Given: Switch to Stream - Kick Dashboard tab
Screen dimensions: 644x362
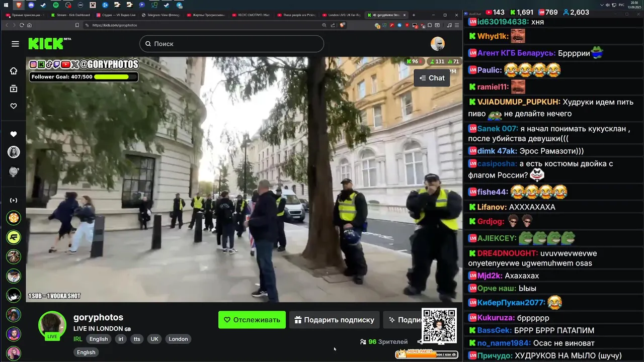Looking at the screenshot, I should [71, 15].
